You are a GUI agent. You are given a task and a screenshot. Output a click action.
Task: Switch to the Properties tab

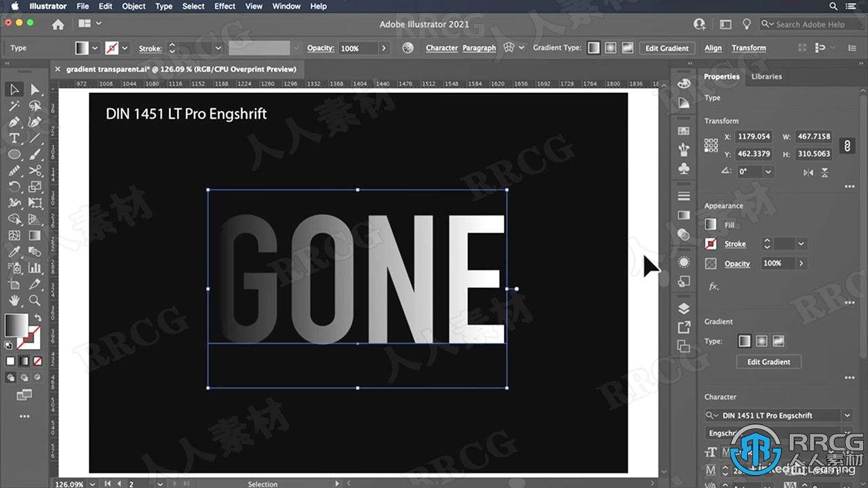point(722,77)
